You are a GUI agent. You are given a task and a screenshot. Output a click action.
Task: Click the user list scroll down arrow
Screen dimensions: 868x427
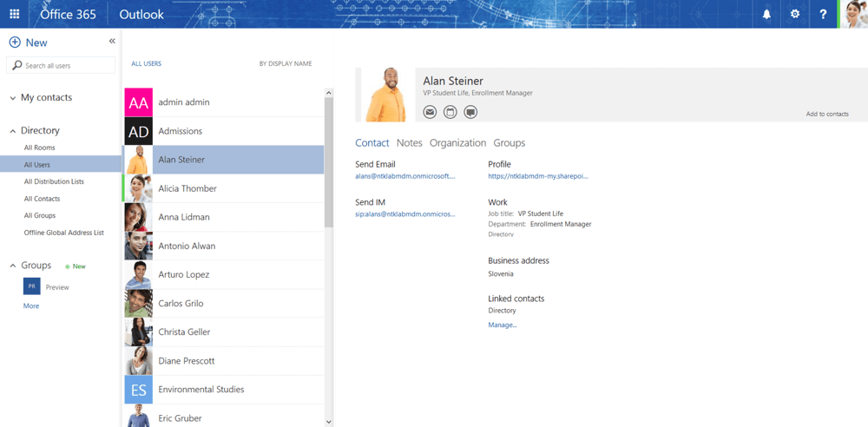click(329, 421)
